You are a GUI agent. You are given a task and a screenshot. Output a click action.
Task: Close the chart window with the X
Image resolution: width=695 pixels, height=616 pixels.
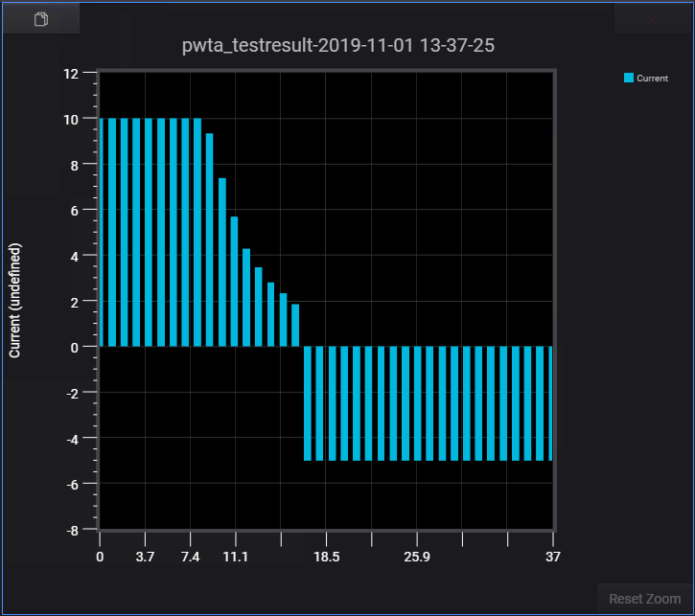click(x=653, y=19)
